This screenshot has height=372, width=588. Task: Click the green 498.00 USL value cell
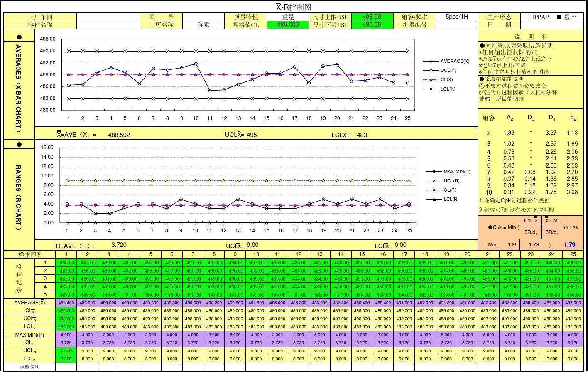372,17
